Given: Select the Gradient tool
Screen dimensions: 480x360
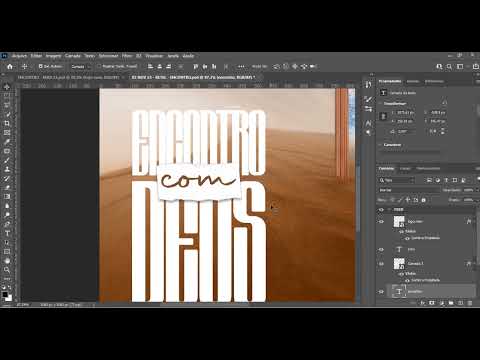Looking at the screenshot, I should click(x=7, y=197).
